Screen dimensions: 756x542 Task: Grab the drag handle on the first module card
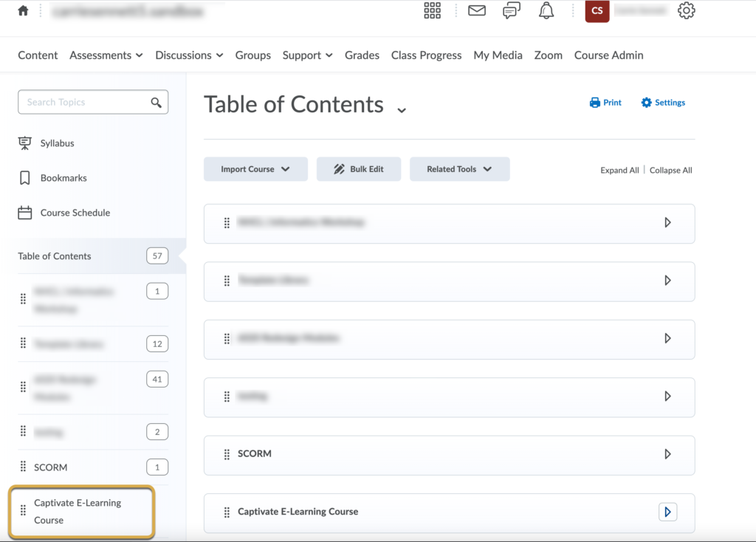pyautogui.click(x=227, y=223)
